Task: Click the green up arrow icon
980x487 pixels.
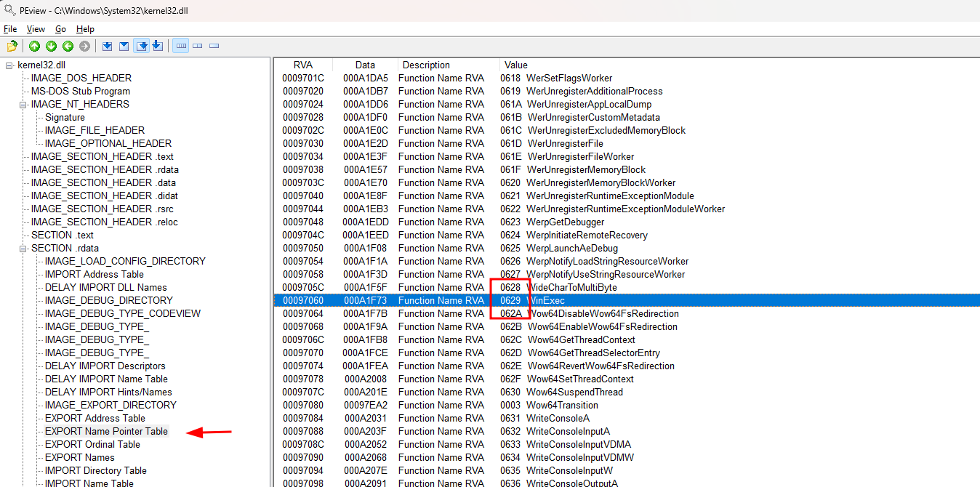Action: coord(34,47)
